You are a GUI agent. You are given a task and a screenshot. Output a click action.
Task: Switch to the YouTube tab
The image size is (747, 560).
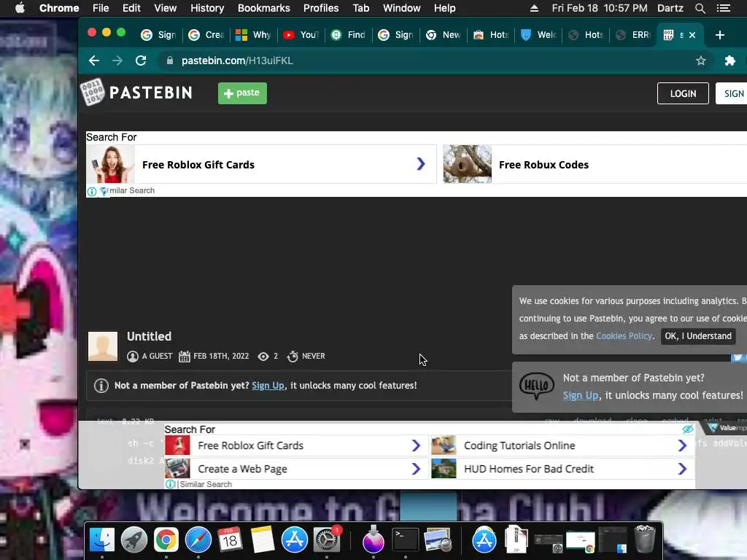pyautogui.click(x=301, y=35)
